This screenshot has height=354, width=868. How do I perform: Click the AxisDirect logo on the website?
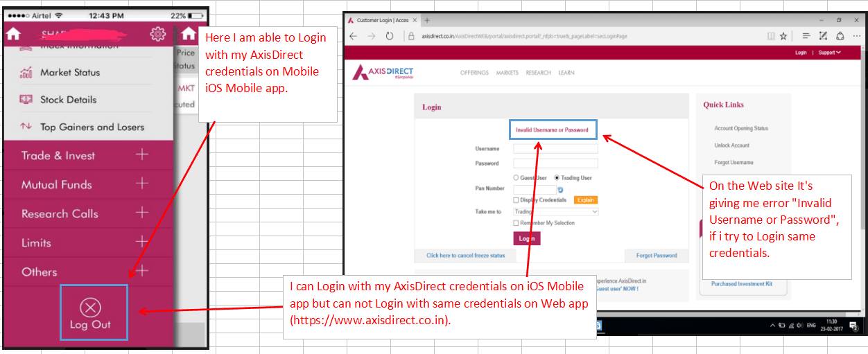pos(383,72)
